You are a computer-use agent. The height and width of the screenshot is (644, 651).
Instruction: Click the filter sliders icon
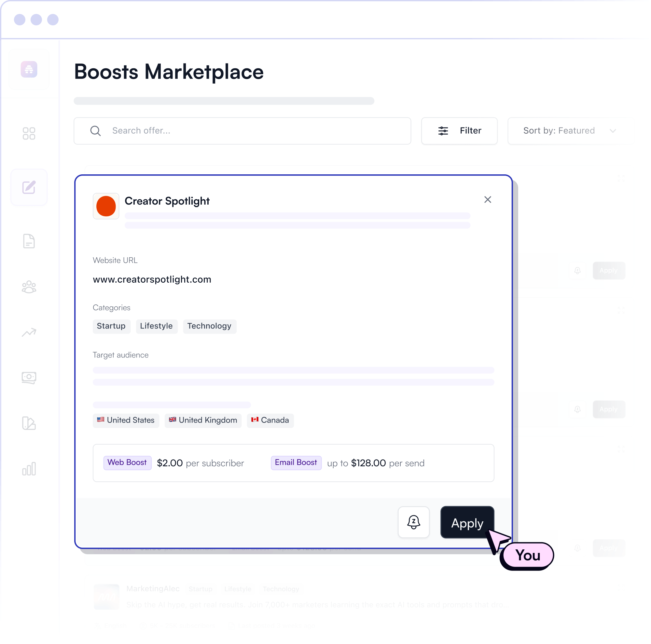click(443, 131)
